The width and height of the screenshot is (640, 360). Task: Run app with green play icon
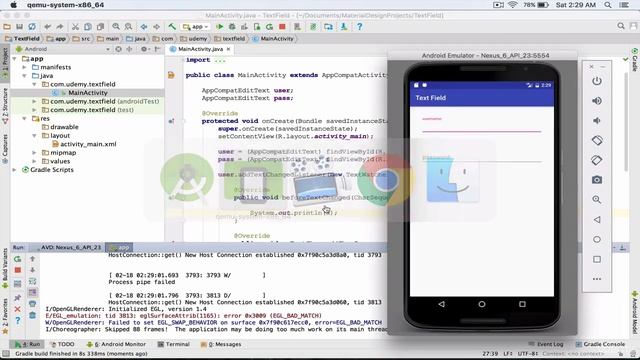[220, 27]
